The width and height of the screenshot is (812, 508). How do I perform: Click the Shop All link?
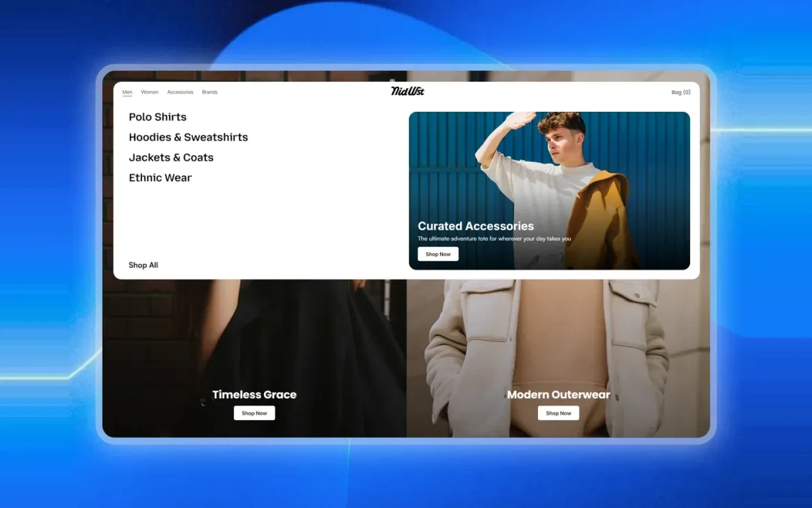[143, 265]
